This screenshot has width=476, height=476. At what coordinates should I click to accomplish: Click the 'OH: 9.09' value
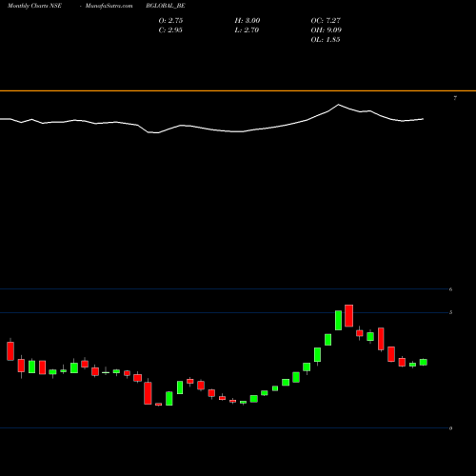(x=327, y=30)
